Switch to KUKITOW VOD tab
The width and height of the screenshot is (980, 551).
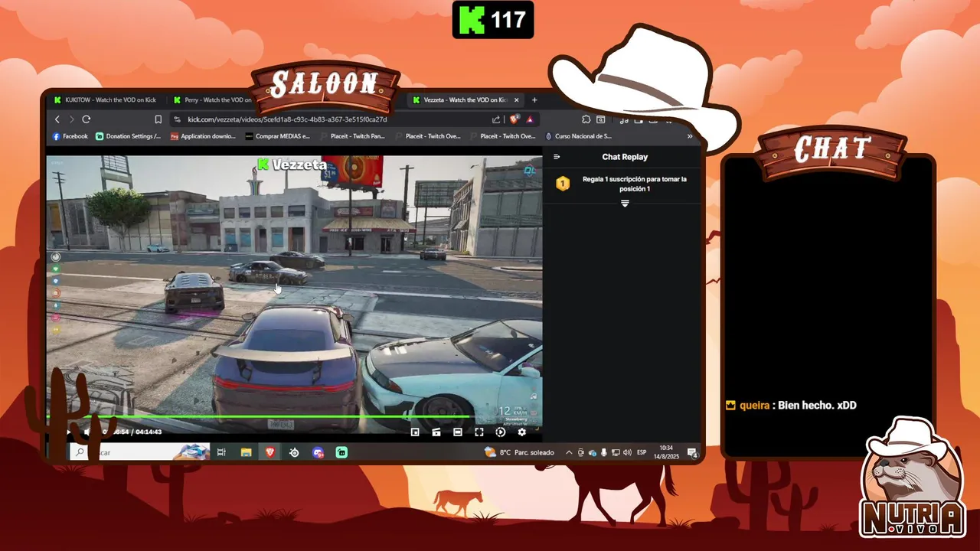click(x=105, y=99)
